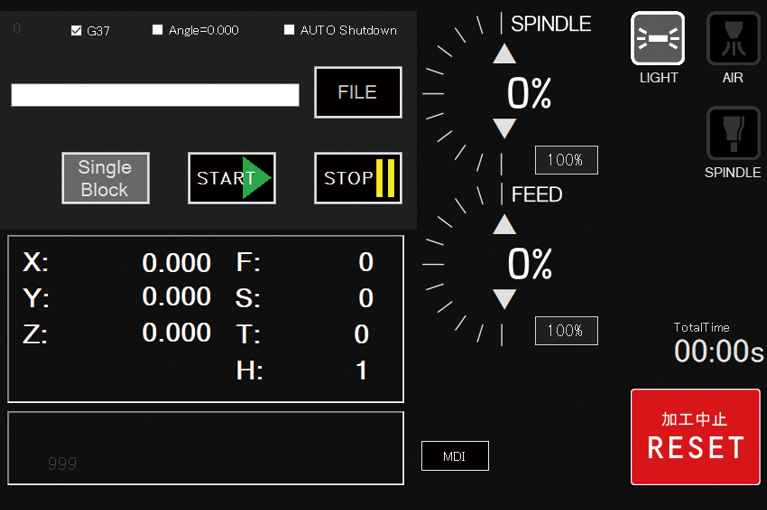Lower feed override using down arrow
Viewport: 767px width, 510px height.
point(505,299)
